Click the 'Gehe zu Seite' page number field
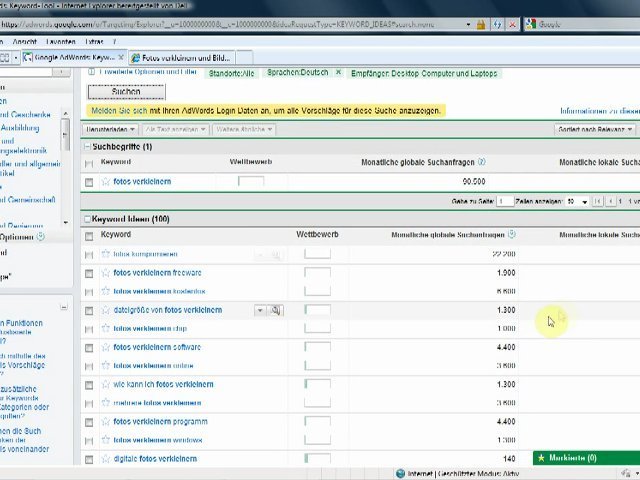The height and width of the screenshot is (480, 640). 505,201
